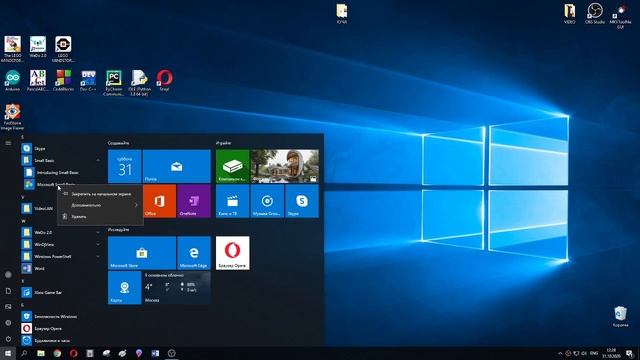
Task: Open taskbar search magnifier
Action: tap(24, 353)
